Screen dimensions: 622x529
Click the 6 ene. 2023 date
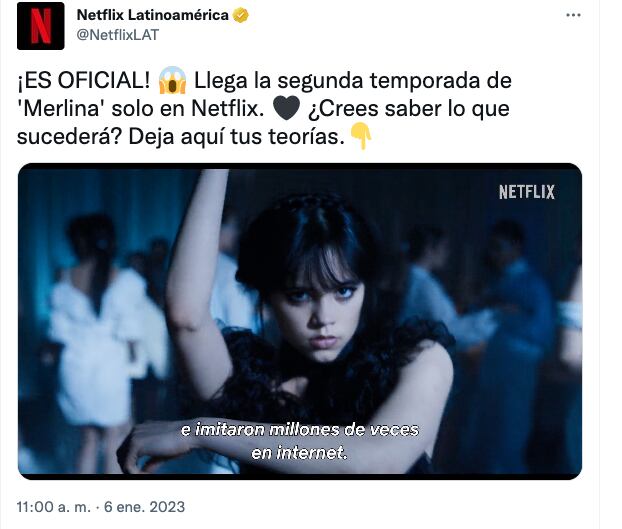click(x=144, y=507)
